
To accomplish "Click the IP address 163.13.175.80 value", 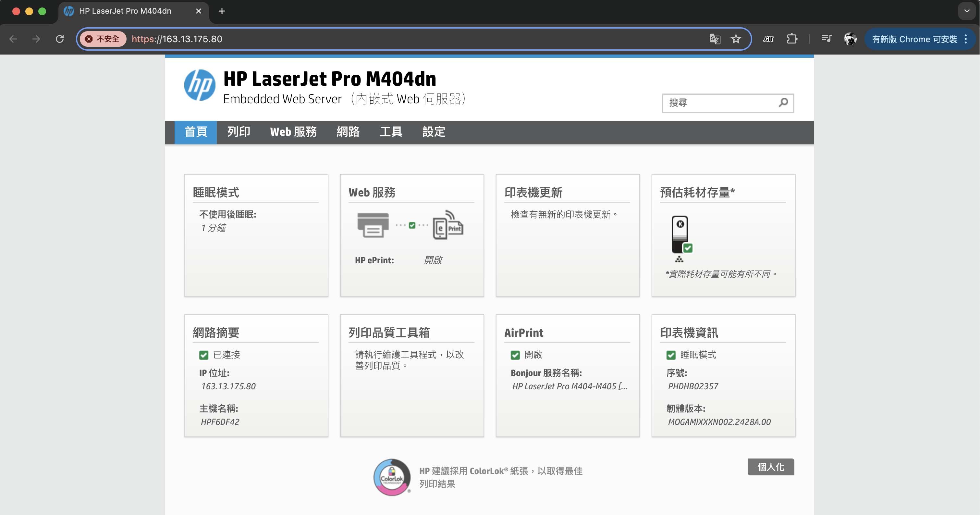I will point(228,386).
